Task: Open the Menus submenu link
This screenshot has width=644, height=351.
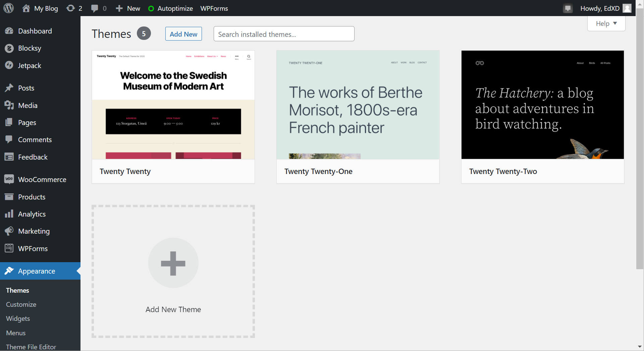Action: pos(16,333)
